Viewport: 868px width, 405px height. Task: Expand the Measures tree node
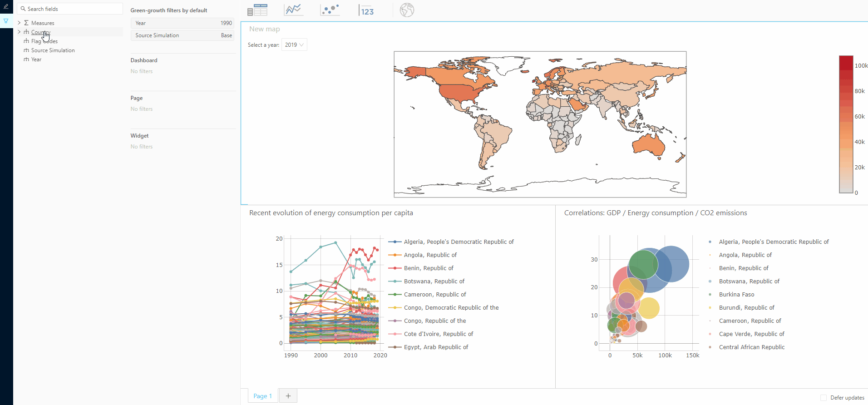(19, 23)
